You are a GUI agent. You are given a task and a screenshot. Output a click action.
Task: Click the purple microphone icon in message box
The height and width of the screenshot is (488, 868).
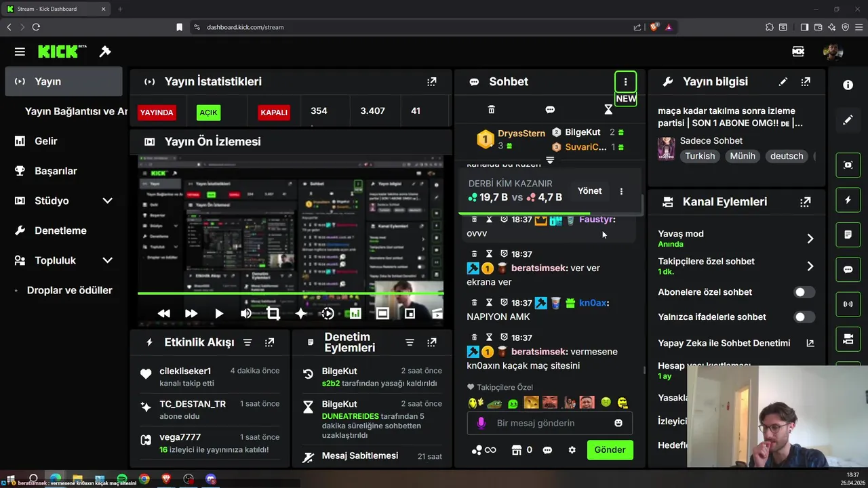tap(481, 423)
